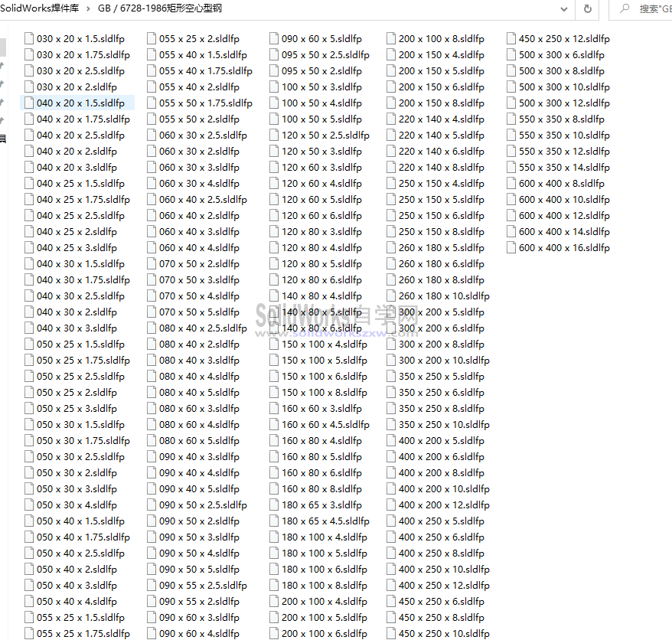The image size is (672, 640).
Task: Select 160 x 60 x 4.5.sldlfp
Action: pos(320,424)
